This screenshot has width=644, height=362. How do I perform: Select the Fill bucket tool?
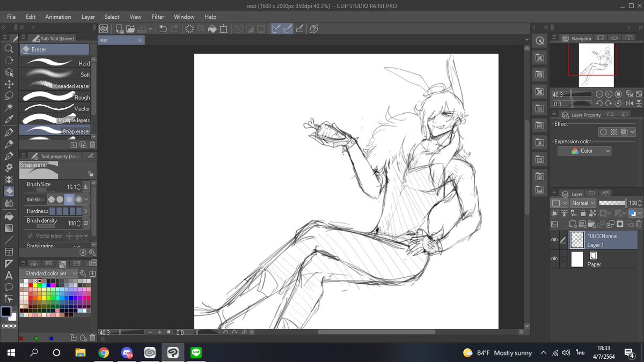[x=9, y=216]
